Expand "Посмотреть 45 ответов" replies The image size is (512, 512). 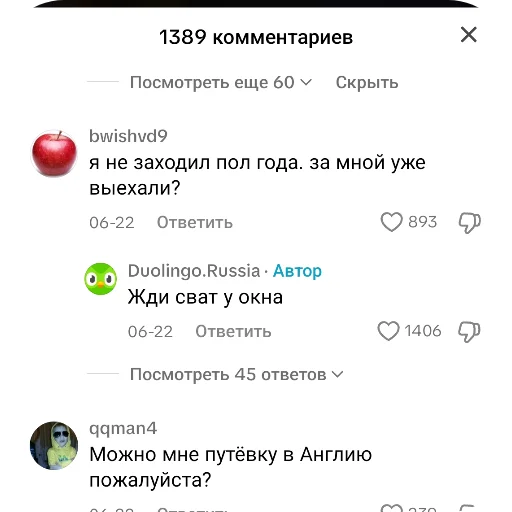coord(236,374)
